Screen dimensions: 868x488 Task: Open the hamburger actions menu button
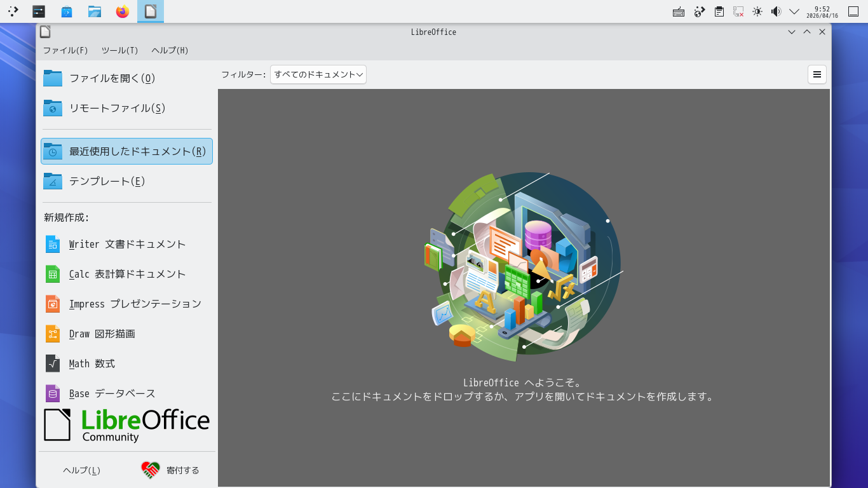(x=817, y=74)
